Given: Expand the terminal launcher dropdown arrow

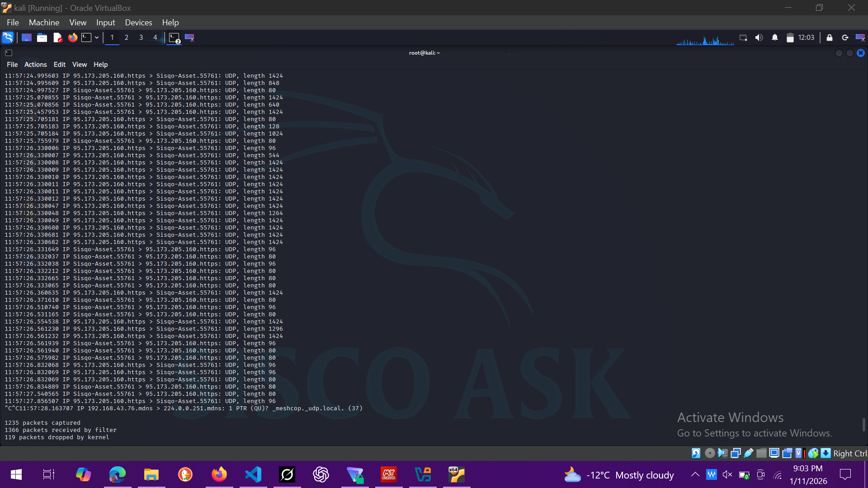Looking at the screenshot, I should click(97, 38).
